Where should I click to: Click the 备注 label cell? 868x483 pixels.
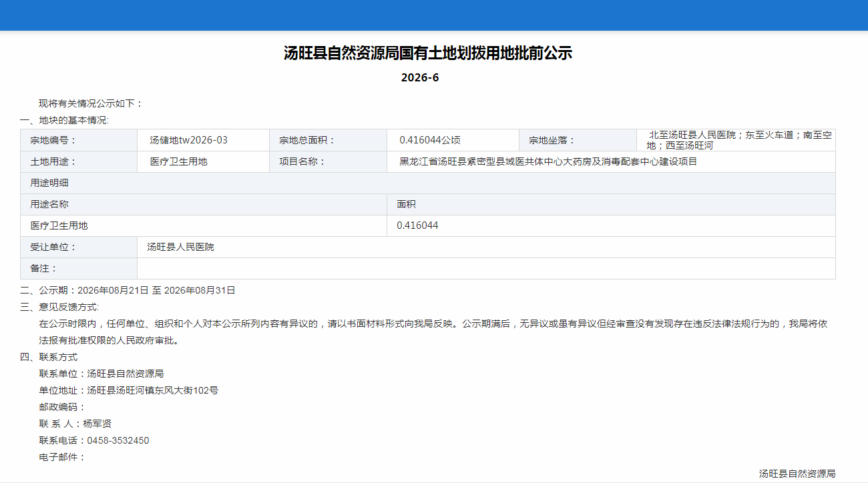(79, 268)
